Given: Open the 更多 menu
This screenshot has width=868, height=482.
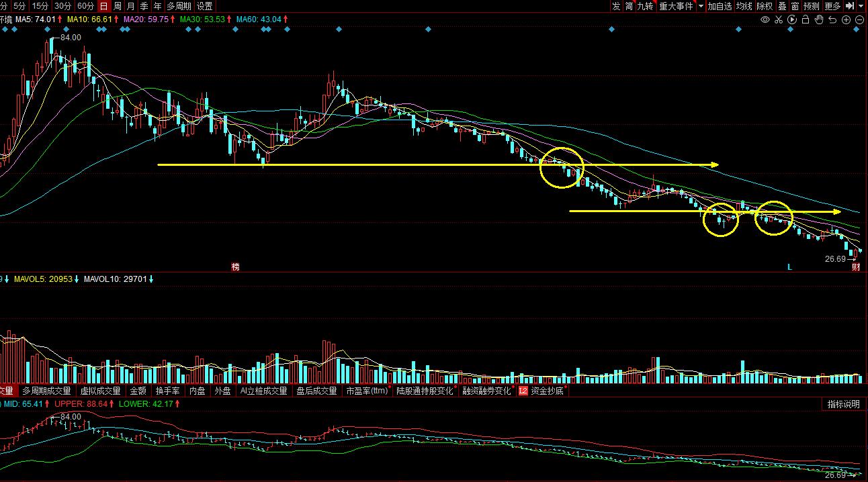Looking at the screenshot, I should [x=832, y=6].
